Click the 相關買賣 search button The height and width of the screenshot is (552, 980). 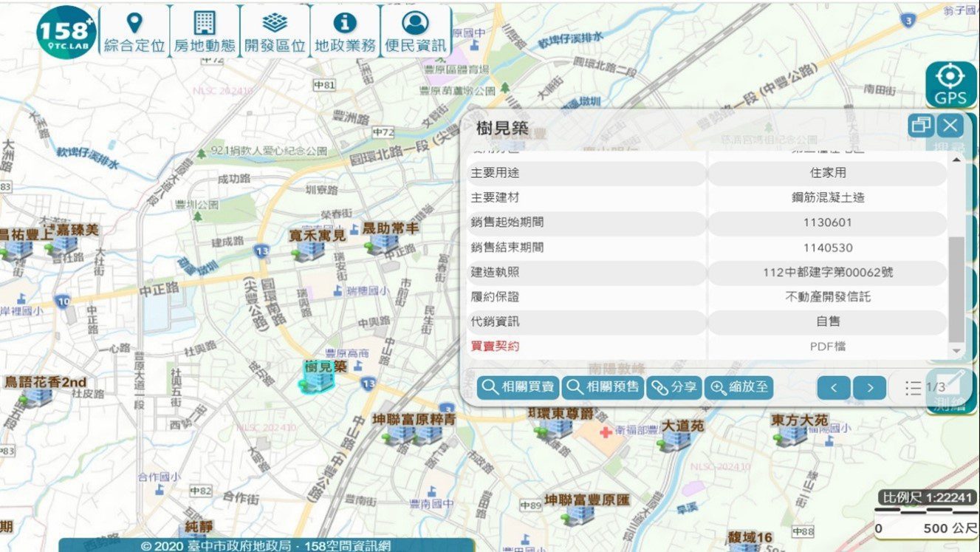pyautogui.click(x=518, y=387)
